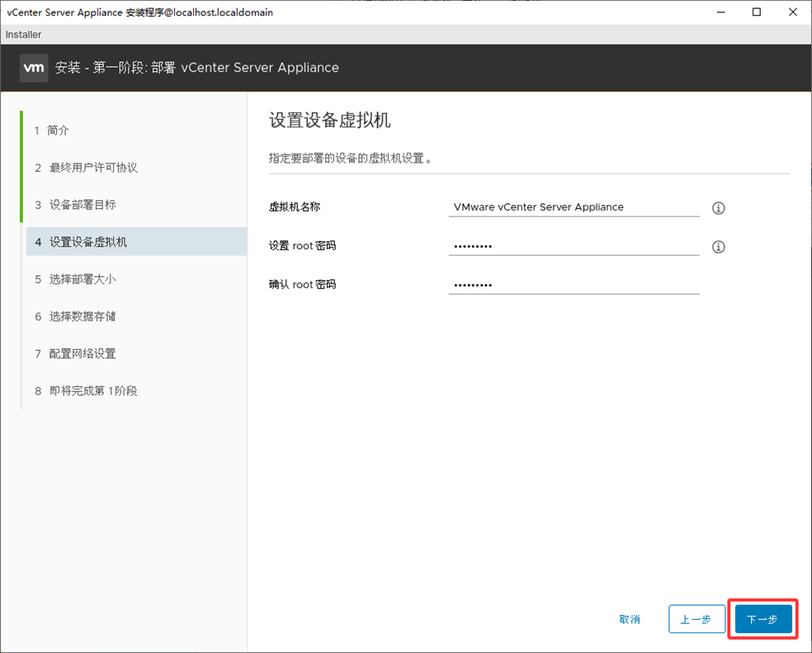Viewport: 812px width, 653px height.
Task: Click the VMware vm logo icon
Action: click(34, 68)
